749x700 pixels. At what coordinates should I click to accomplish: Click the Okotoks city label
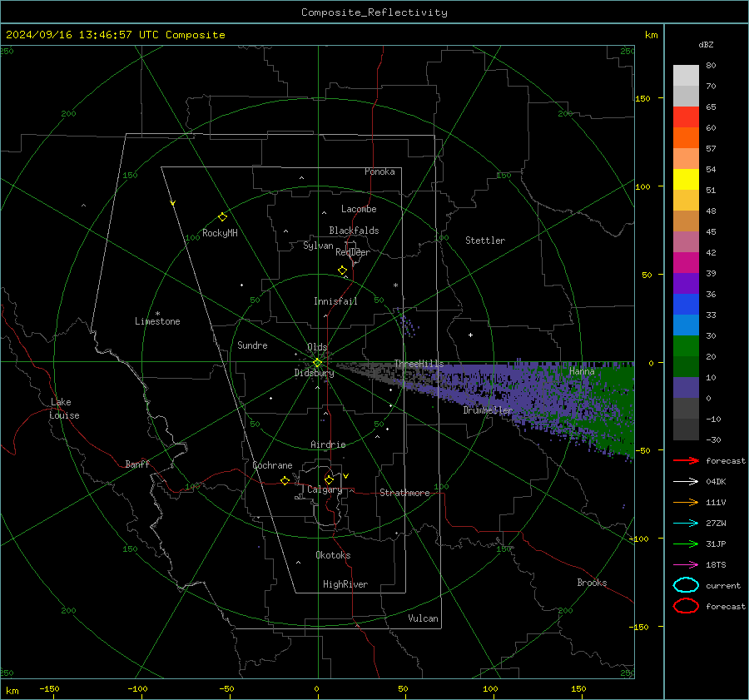tap(333, 555)
